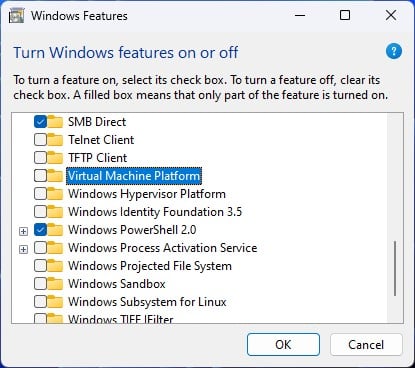The height and width of the screenshot is (368, 415).
Task: Click the Windows Sandbox folder icon
Action: tap(55, 284)
